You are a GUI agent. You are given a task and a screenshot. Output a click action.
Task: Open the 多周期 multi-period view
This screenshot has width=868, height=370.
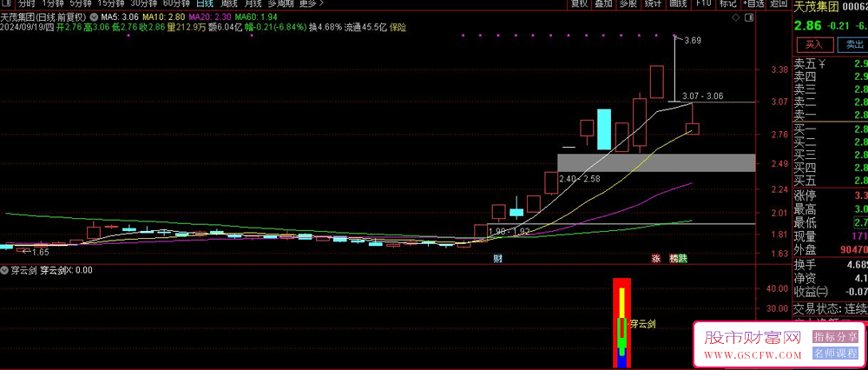coord(280,3)
